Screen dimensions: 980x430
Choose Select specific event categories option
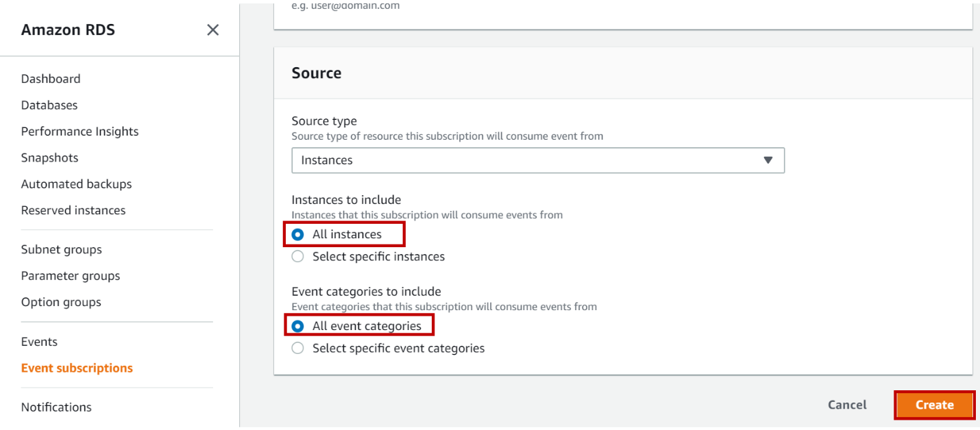click(298, 349)
